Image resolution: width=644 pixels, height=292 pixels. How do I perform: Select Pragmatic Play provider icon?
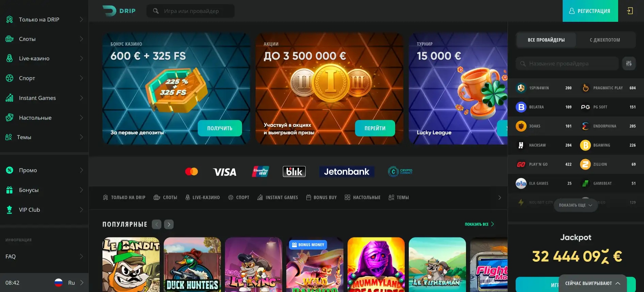(x=585, y=88)
